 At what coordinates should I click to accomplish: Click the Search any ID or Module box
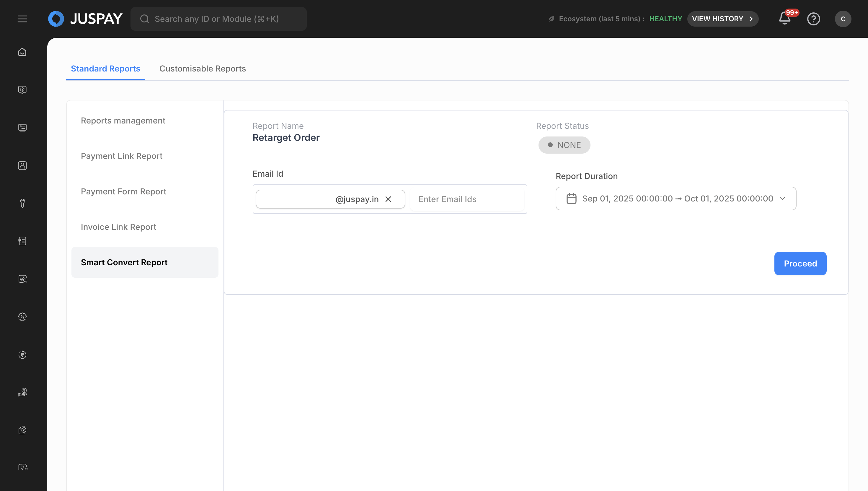(218, 19)
